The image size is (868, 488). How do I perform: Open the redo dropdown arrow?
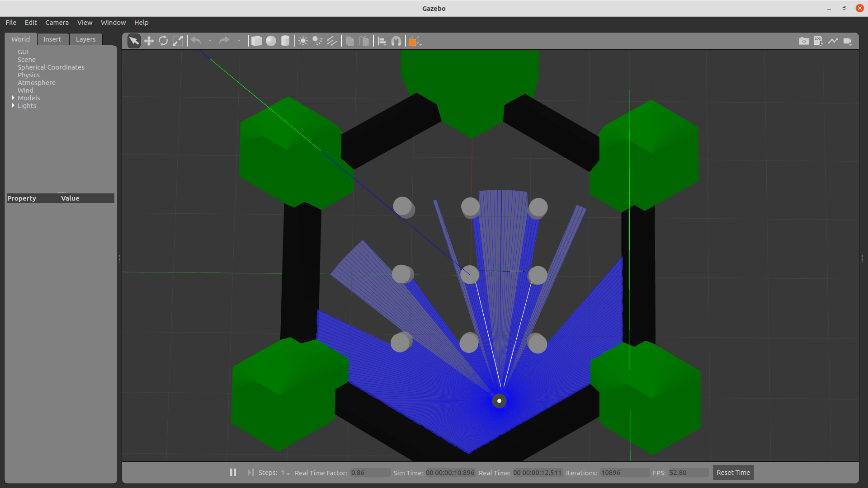coord(239,41)
